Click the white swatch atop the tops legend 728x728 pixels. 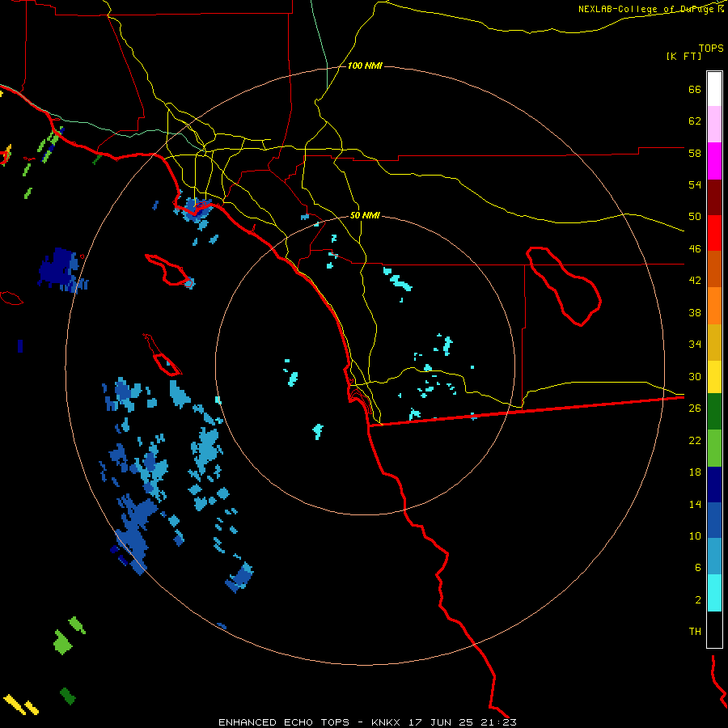(x=714, y=89)
